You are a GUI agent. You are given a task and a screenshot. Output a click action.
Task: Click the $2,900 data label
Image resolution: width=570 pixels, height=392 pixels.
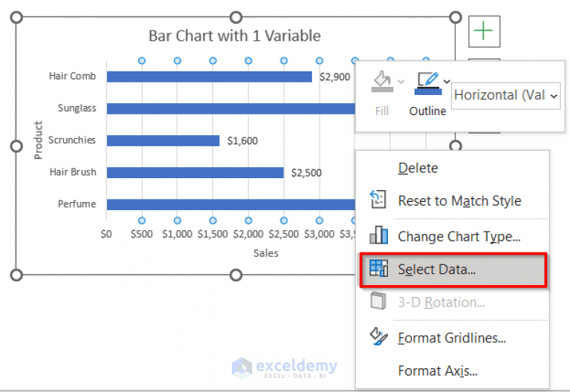[x=335, y=77]
